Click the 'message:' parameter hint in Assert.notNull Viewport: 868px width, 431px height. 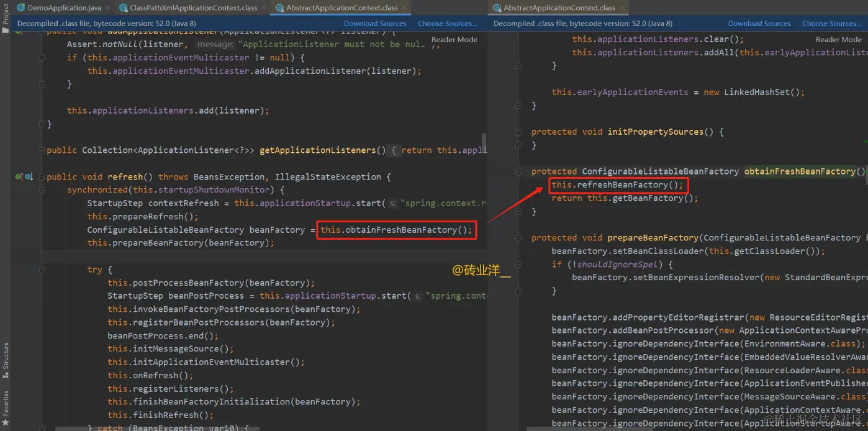(214, 45)
